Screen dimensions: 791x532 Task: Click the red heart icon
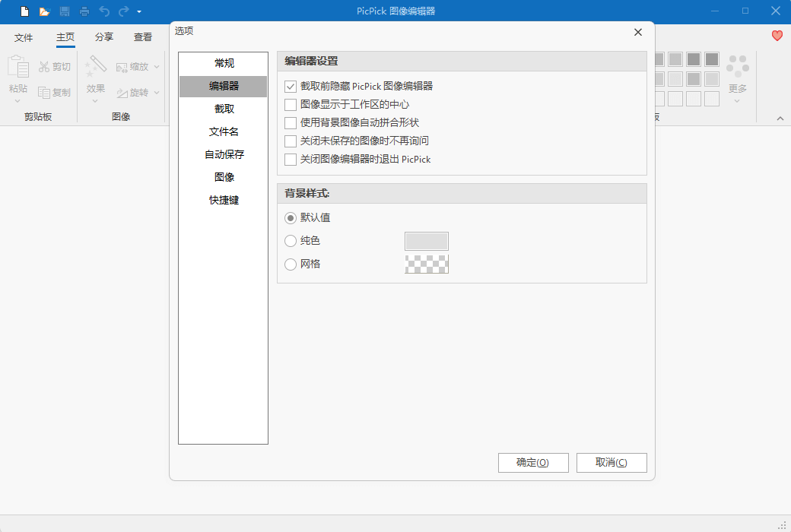tap(777, 36)
